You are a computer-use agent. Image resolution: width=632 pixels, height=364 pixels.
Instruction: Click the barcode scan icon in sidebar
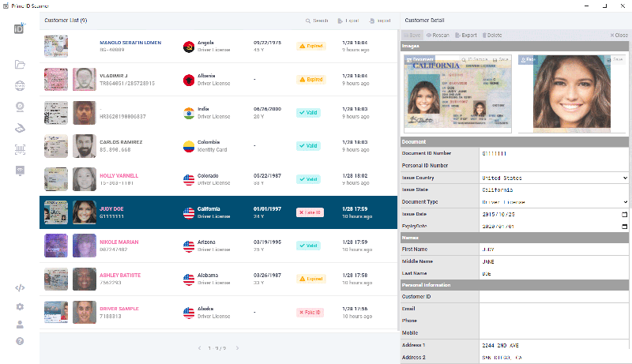tap(20, 149)
